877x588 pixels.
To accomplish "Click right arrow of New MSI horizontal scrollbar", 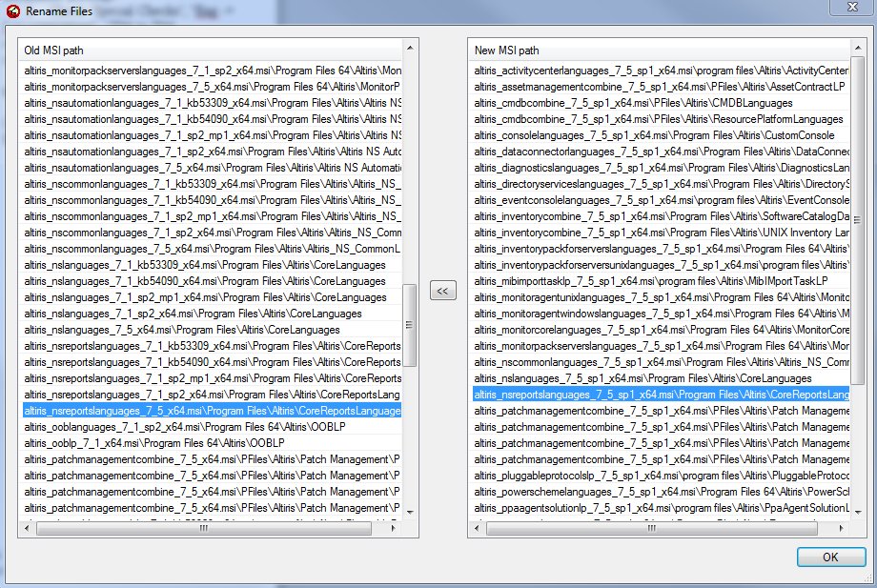I will 841,528.
